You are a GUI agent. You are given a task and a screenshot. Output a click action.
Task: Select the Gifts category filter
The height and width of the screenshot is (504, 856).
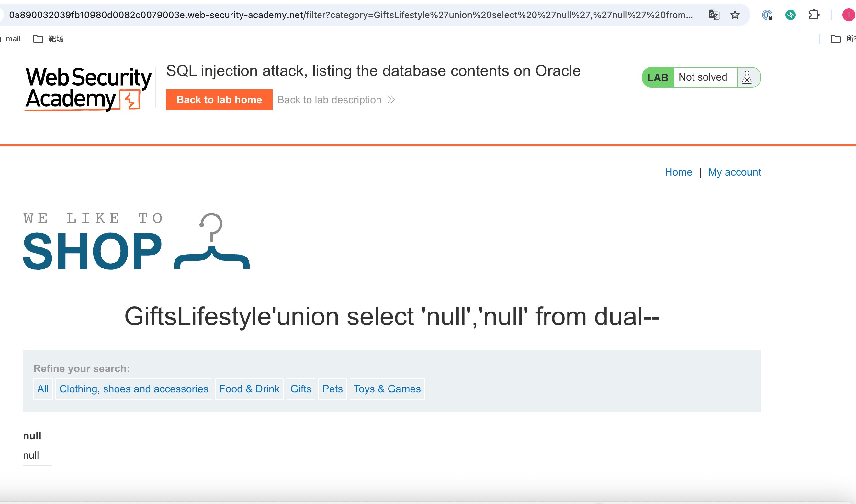point(300,389)
